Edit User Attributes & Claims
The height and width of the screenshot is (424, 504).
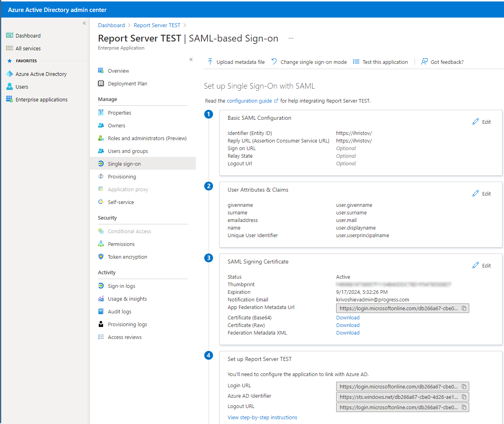(482, 194)
